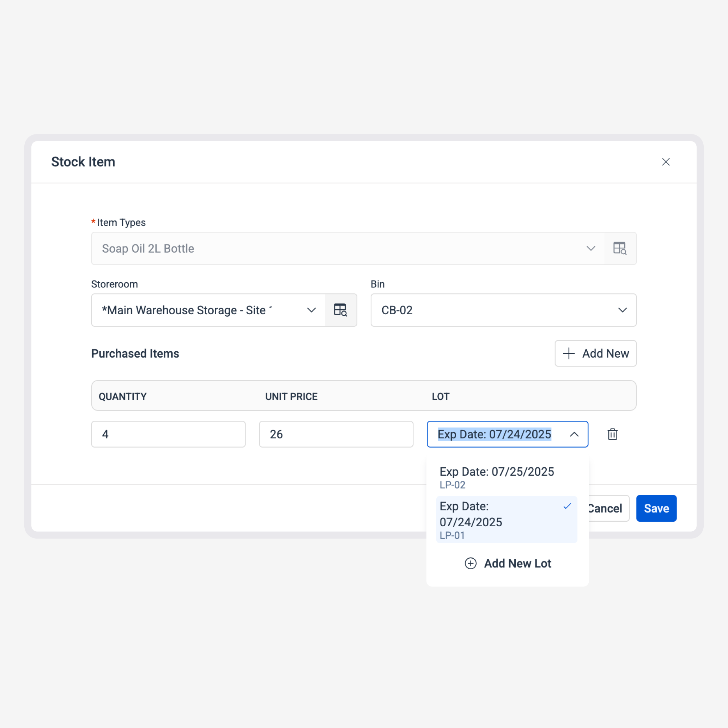Delete the purchased item row with trash icon

point(612,434)
